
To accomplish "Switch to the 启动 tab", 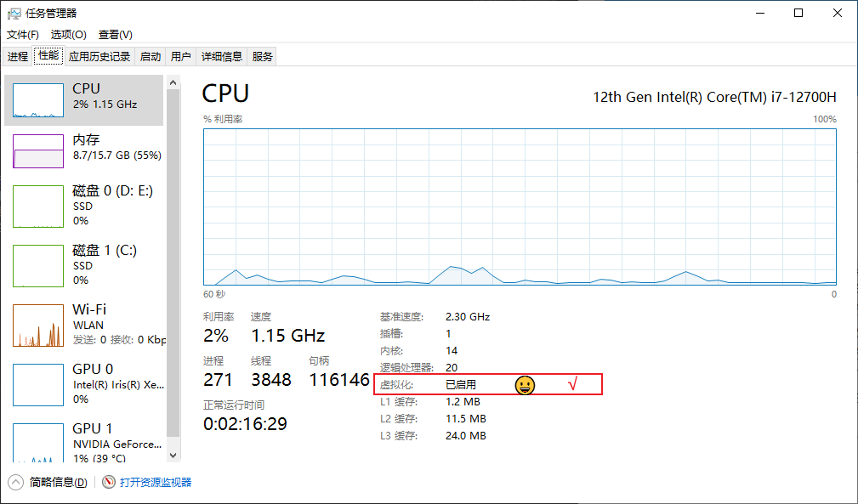I will [x=151, y=57].
